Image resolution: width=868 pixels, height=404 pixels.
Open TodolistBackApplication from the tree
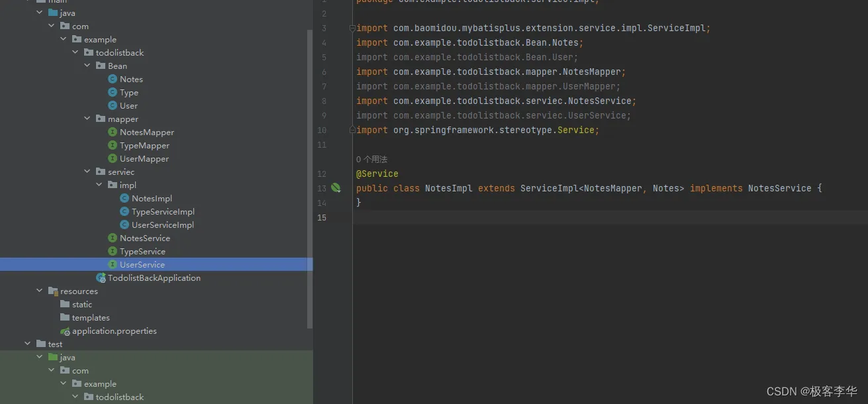tap(154, 278)
